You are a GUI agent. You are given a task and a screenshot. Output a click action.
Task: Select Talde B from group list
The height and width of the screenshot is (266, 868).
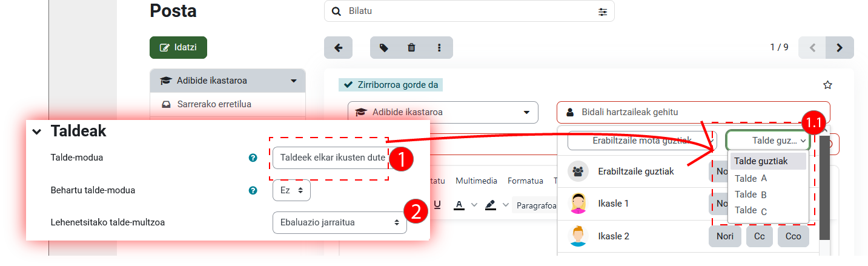[751, 195]
